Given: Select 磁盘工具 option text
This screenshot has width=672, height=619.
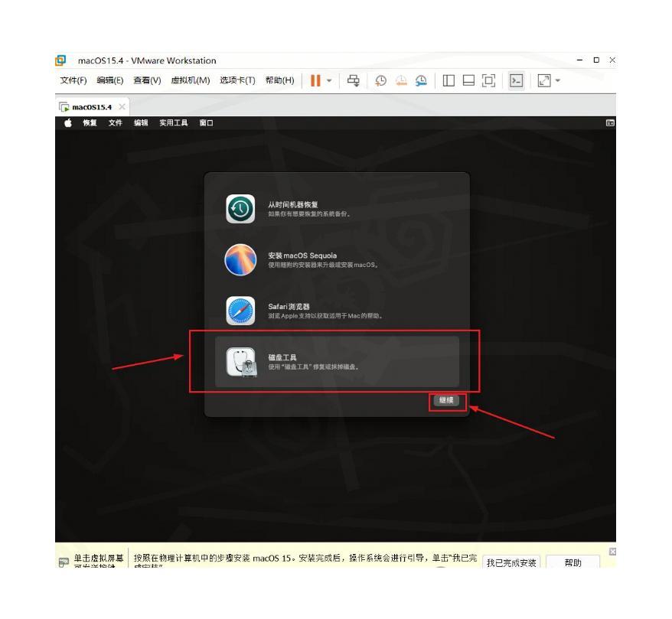Looking at the screenshot, I should click(x=282, y=357).
